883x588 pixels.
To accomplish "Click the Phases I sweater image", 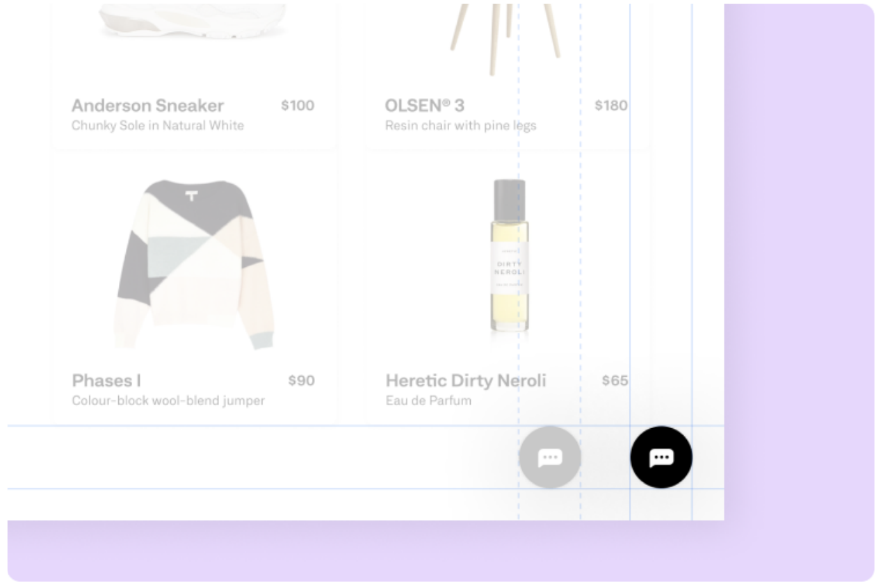I will [194, 264].
